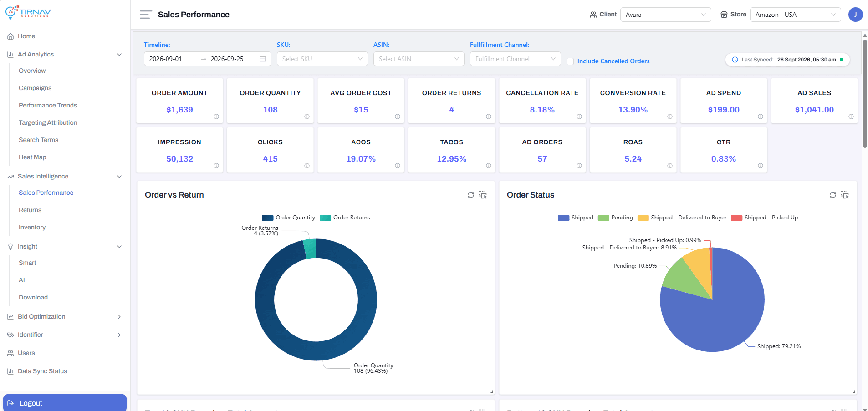Show info for Ad Sales card

[851, 117]
